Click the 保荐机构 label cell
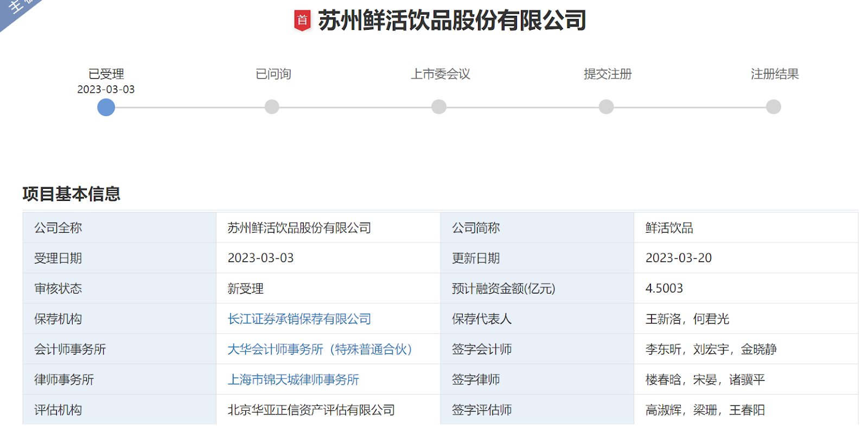This screenshot has width=868, height=426. [119, 319]
